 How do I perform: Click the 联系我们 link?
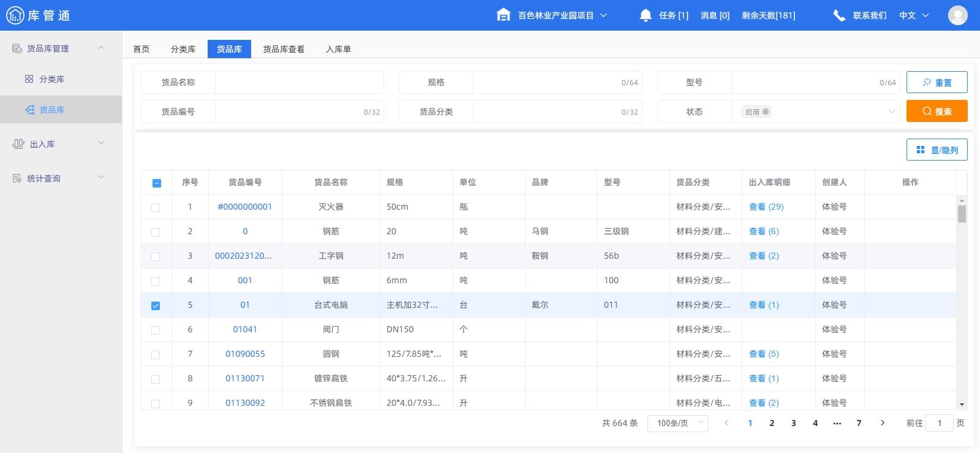click(x=870, y=15)
